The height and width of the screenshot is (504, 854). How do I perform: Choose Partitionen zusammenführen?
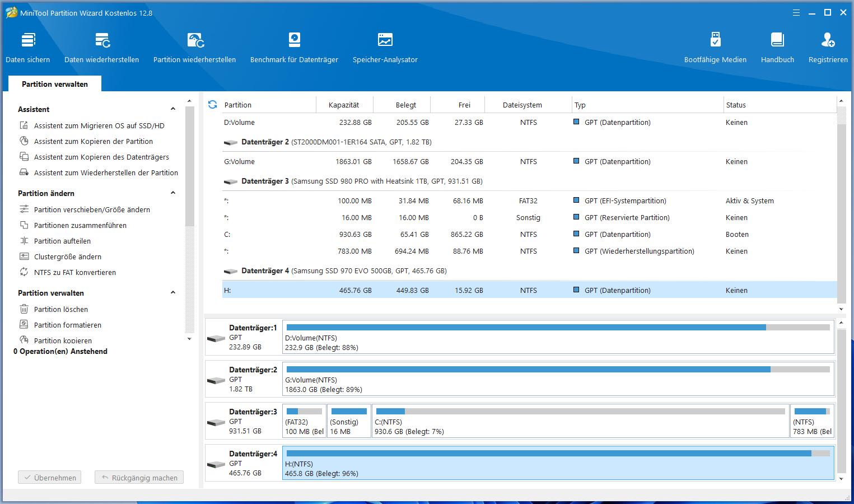pyautogui.click(x=80, y=226)
